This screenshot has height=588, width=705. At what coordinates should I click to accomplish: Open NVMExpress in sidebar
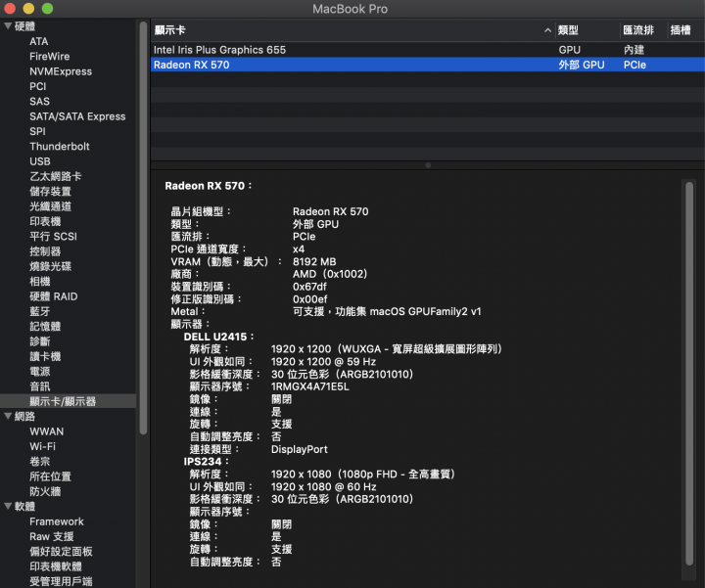(x=61, y=71)
